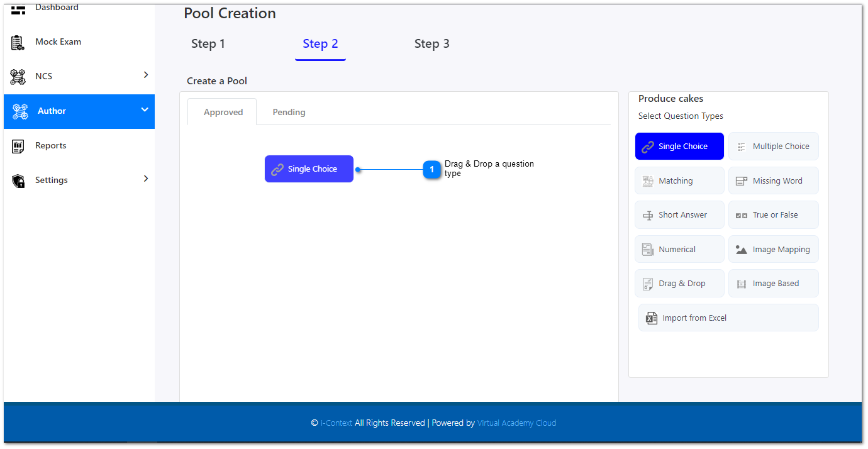
Task: Select the Matching question type icon
Action: tap(648, 181)
